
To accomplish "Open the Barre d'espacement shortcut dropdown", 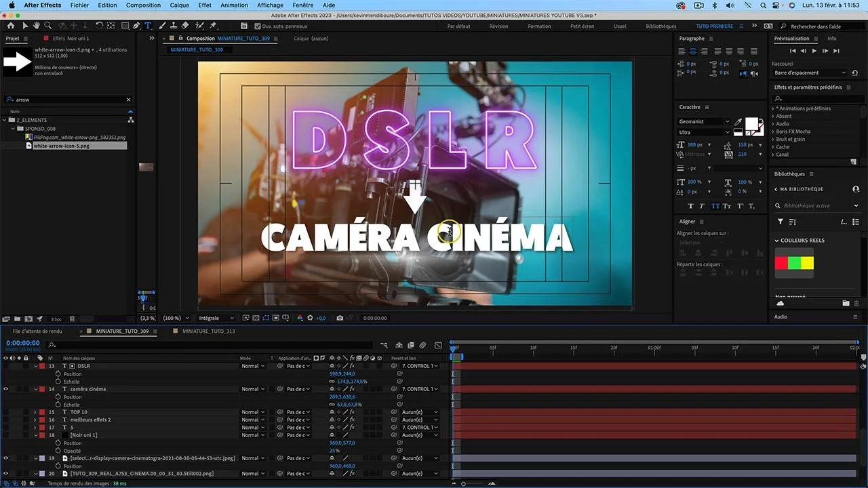I will click(810, 73).
